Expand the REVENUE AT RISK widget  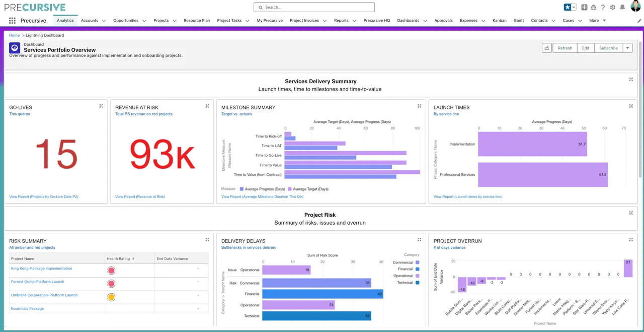point(207,106)
